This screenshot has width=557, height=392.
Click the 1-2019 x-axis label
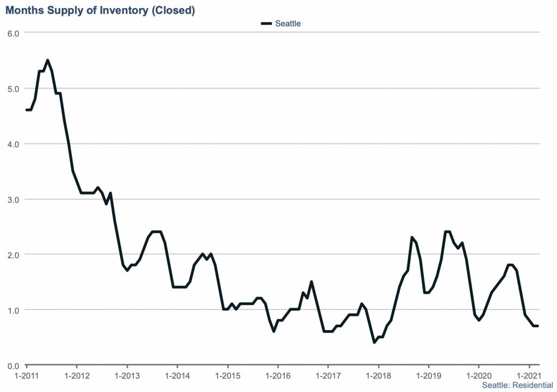[428, 375]
